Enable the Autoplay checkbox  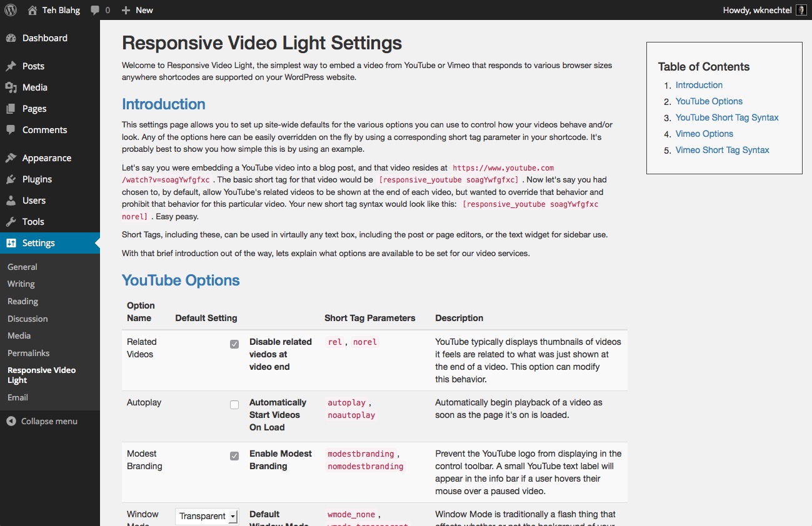click(234, 405)
